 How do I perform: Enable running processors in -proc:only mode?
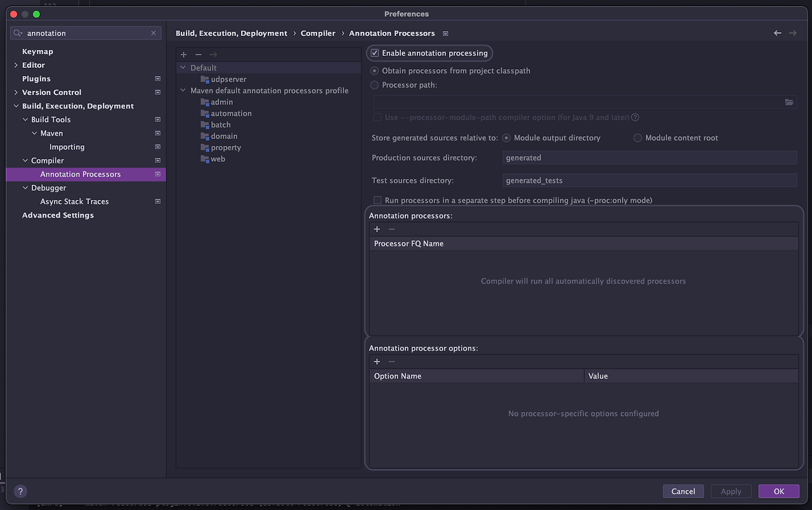tap(377, 200)
